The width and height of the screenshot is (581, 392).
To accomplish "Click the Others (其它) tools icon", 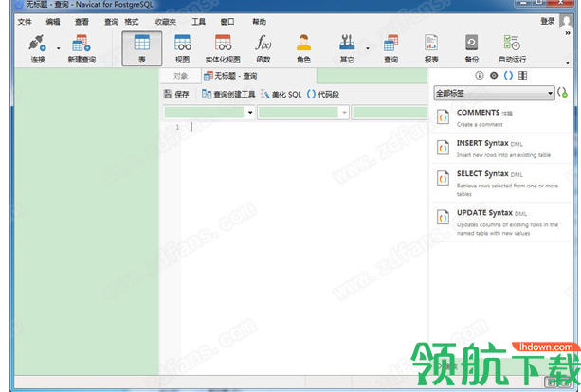I will (x=347, y=43).
